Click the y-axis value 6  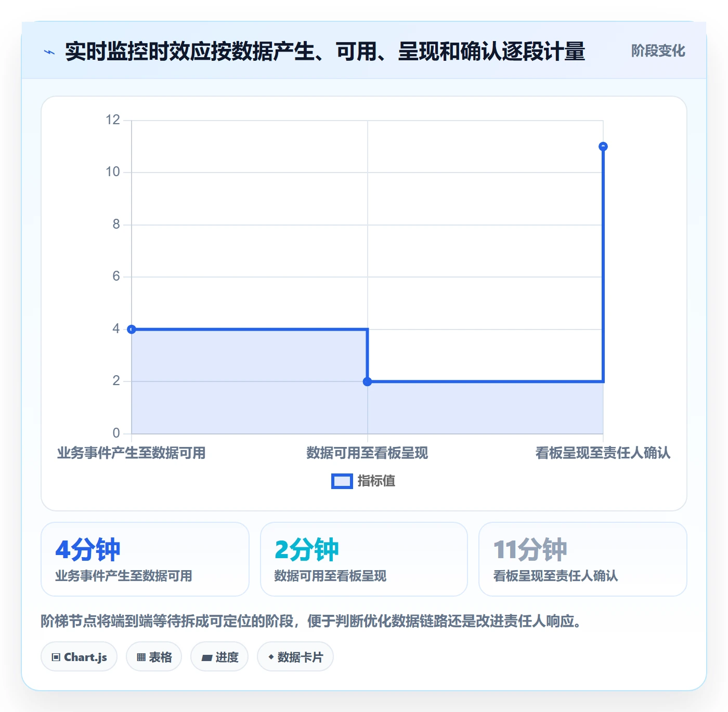click(116, 276)
